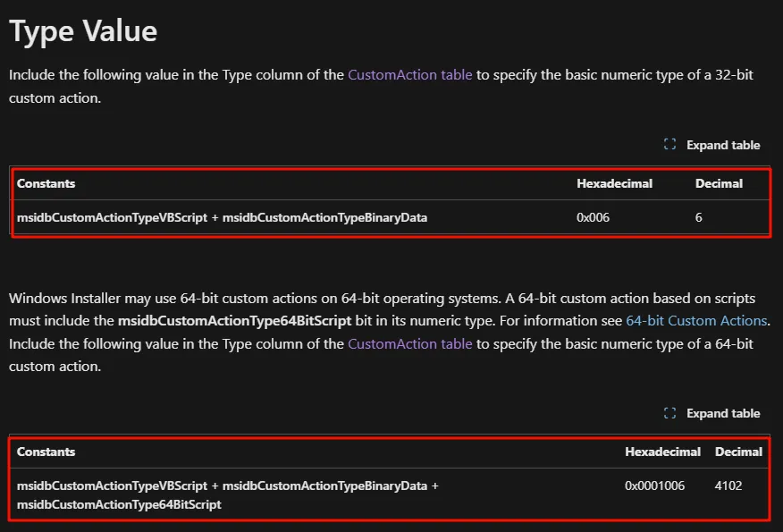Click the Type Value heading
Screen dimensions: 783x532
[83, 31]
